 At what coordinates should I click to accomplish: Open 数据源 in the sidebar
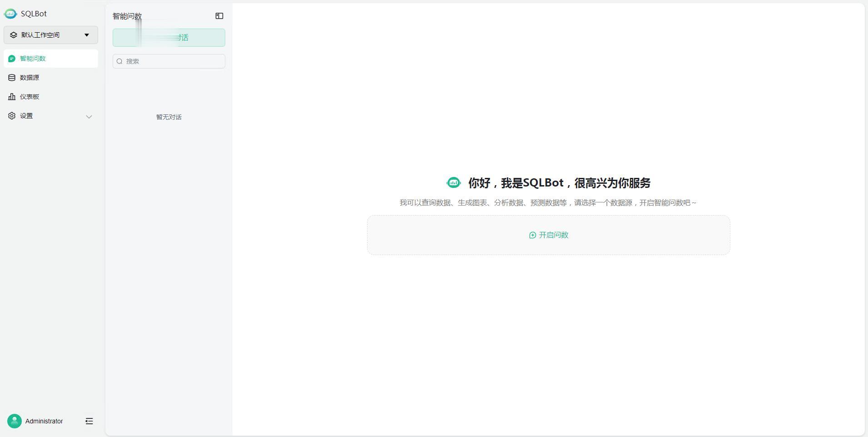[51, 78]
